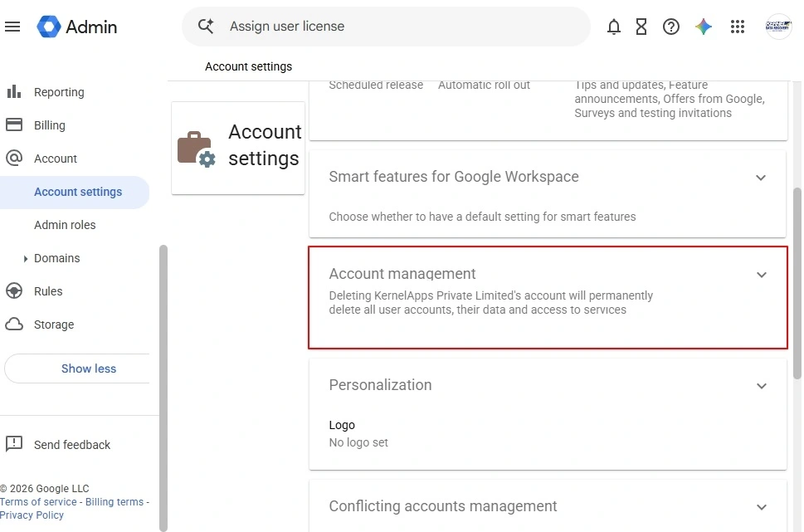Click the 'No logo set' text
This screenshot has width=804, height=532.
coord(358,442)
